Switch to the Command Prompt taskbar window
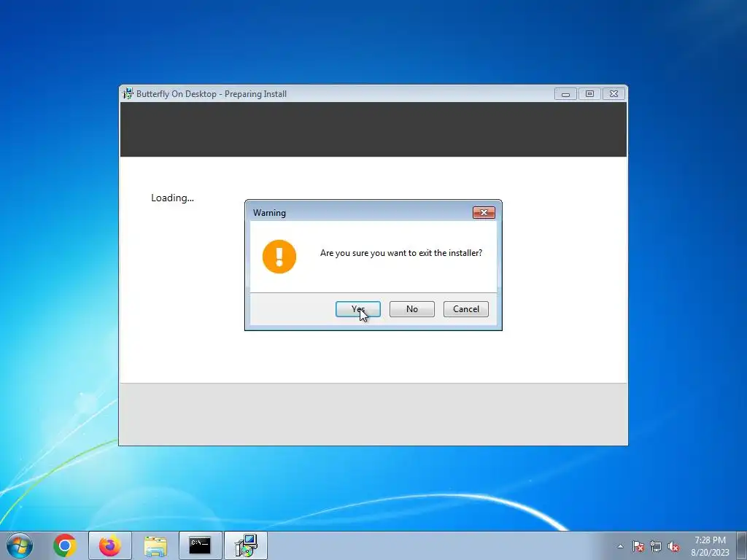The image size is (747, 560). tap(200, 545)
